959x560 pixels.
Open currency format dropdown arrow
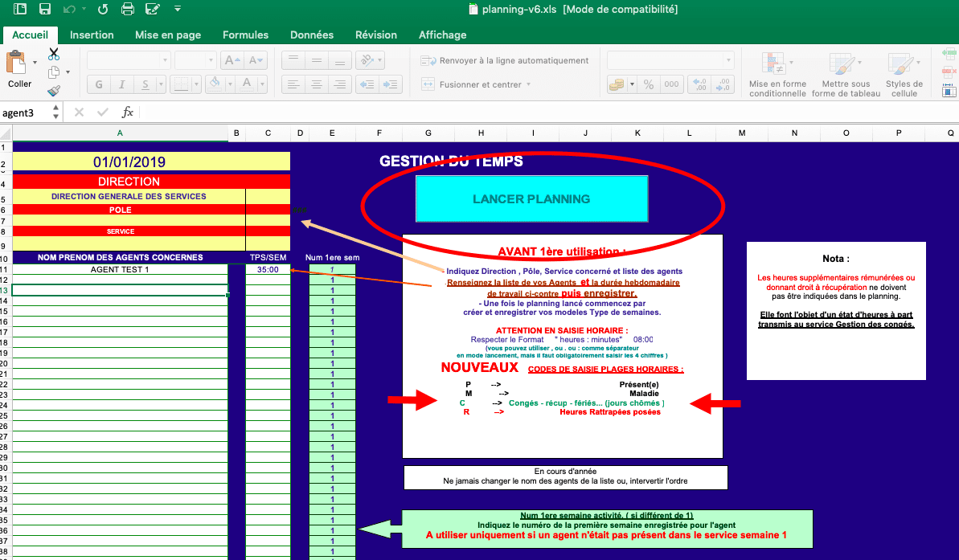632,84
